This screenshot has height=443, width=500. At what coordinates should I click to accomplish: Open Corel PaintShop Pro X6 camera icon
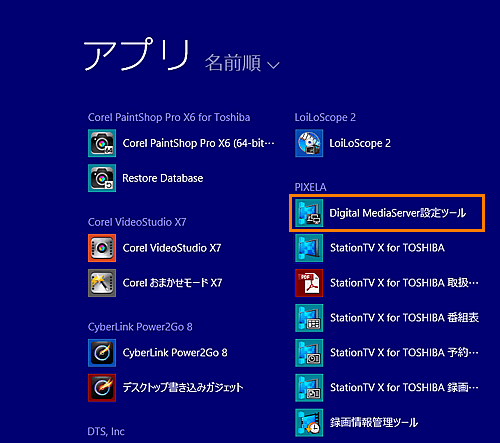point(102,143)
